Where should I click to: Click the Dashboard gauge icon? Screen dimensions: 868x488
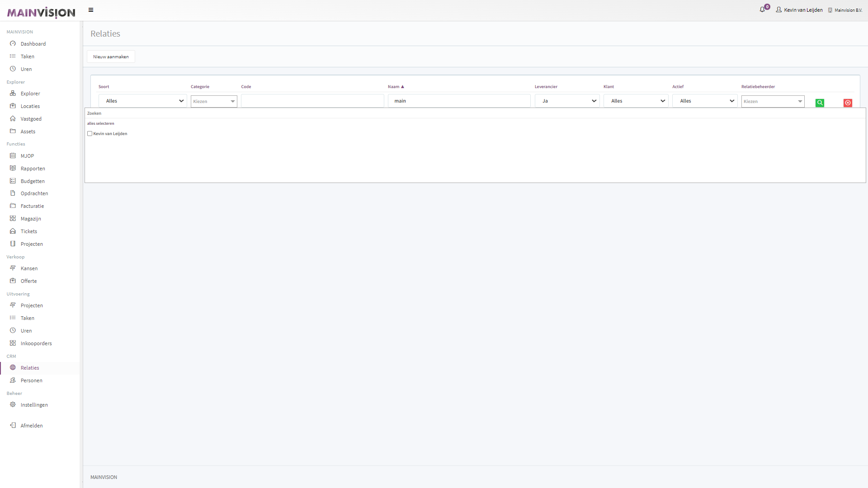[x=13, y=44]
